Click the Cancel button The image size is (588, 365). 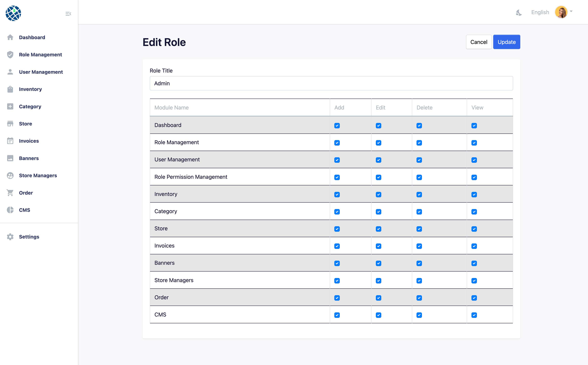[x=478, y=42]
